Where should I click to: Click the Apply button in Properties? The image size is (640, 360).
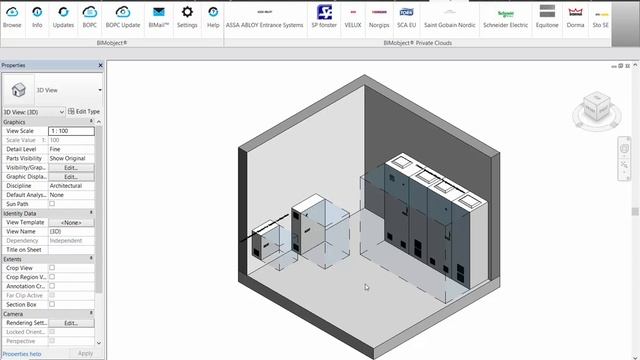pos(85,353)
